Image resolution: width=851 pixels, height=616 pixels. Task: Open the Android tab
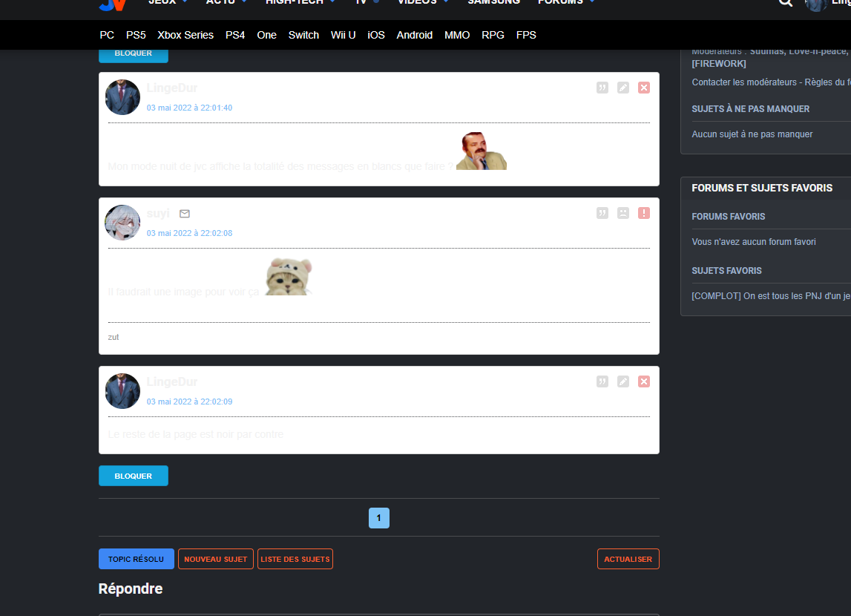click(x=415, y=35)
